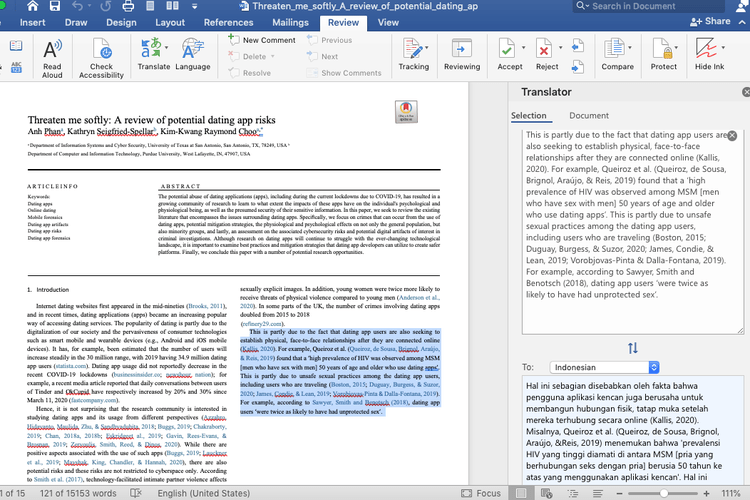Image resolution: width=750 pixels, height=500 pixels.
Task: Click the New Comment button
Action: [262, 40]
